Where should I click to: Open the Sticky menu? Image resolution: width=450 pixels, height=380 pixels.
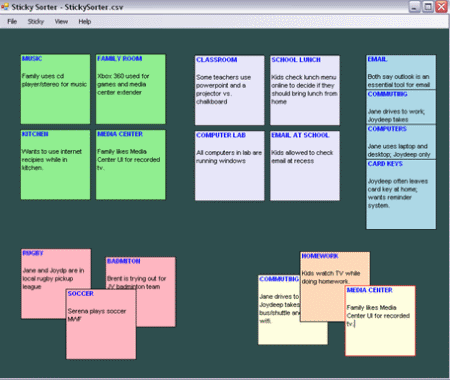pyautogui.click(x=36, y=22)
